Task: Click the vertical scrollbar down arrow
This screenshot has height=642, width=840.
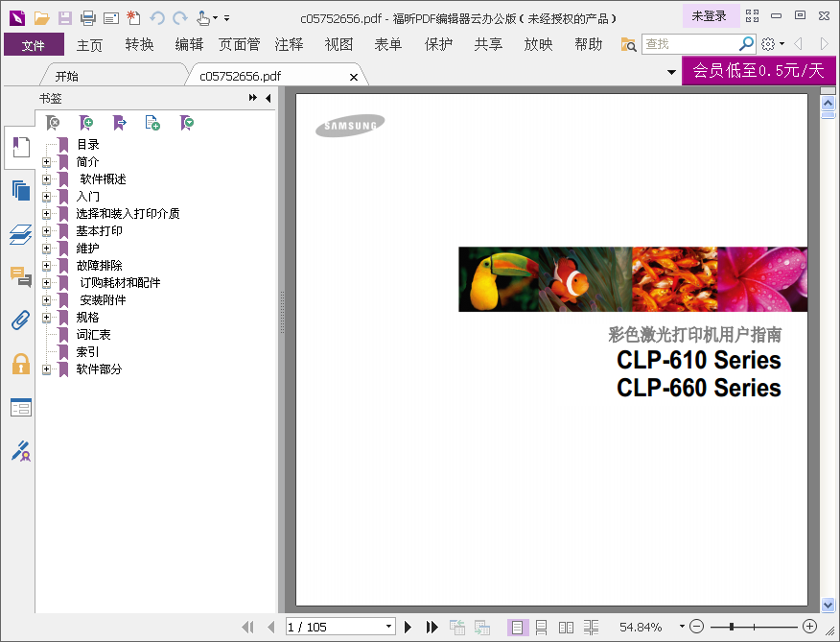Action: tap(828, 605)
